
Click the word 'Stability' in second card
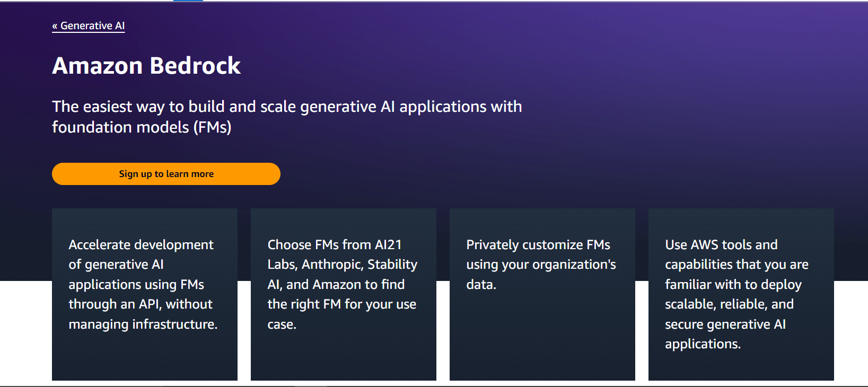(392, 265)
